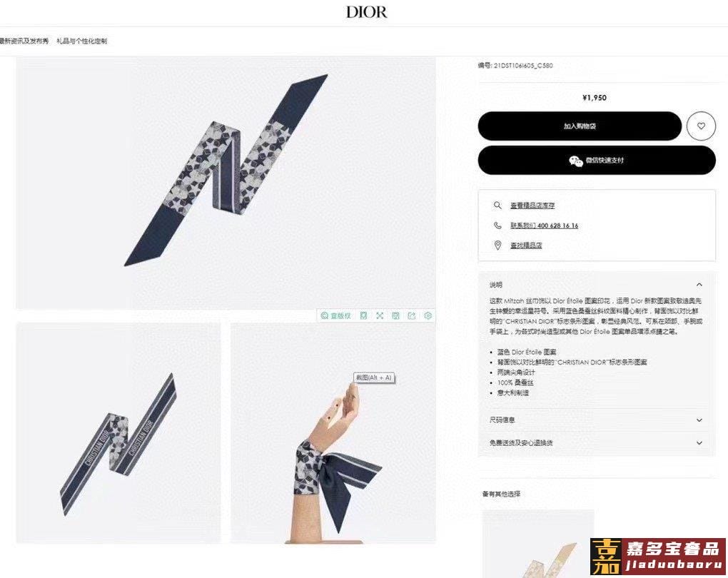Click the phone icon beside 400 628 16 16
This screenshot has width=728, height=578.
[497, 225]
